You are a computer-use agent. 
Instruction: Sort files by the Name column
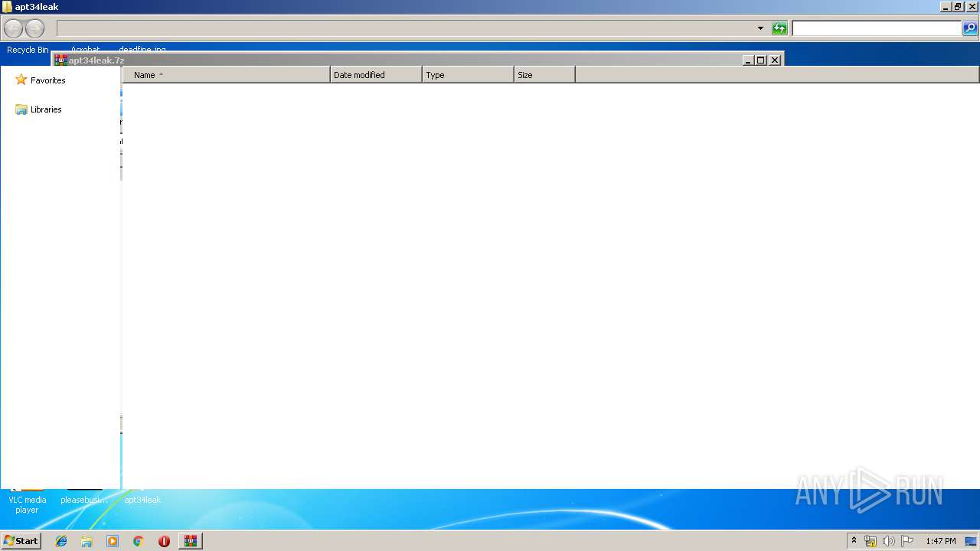pos(226,75)
